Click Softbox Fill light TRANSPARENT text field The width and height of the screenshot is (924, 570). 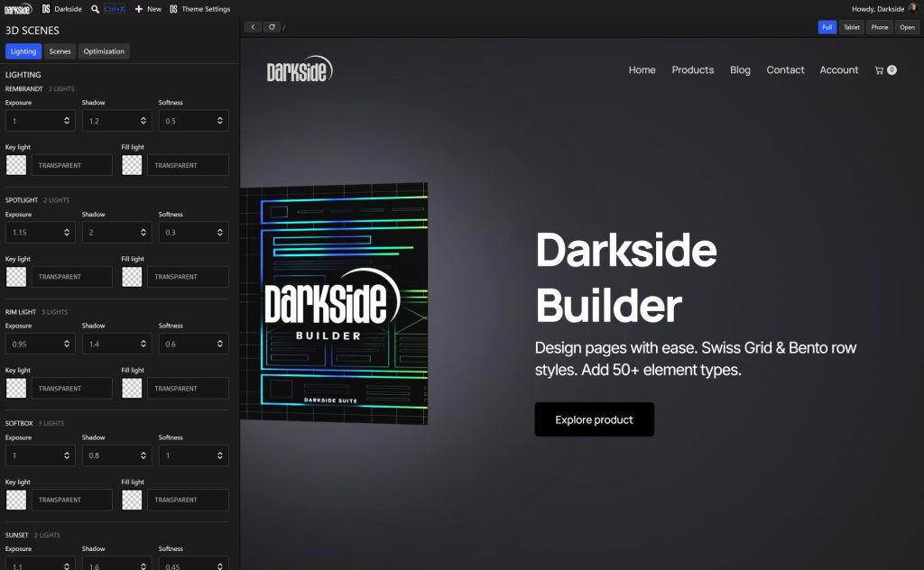pos(188,500)
